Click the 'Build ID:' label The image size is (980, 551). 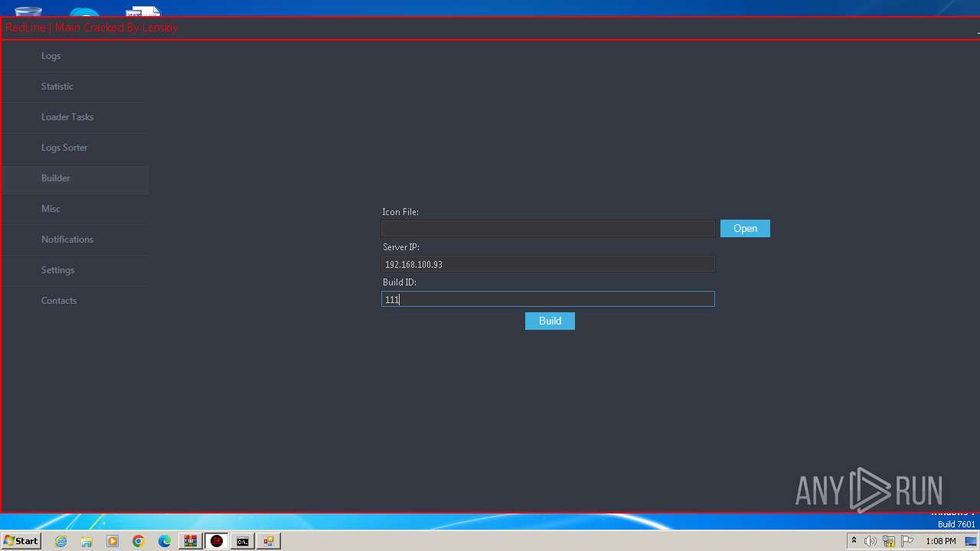(399, 282)
